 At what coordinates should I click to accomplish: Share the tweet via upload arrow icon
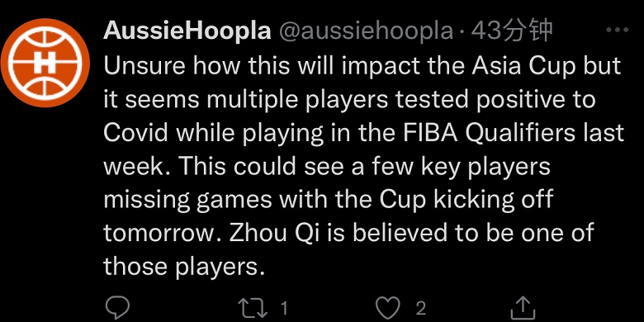click(x=523, y=307)
